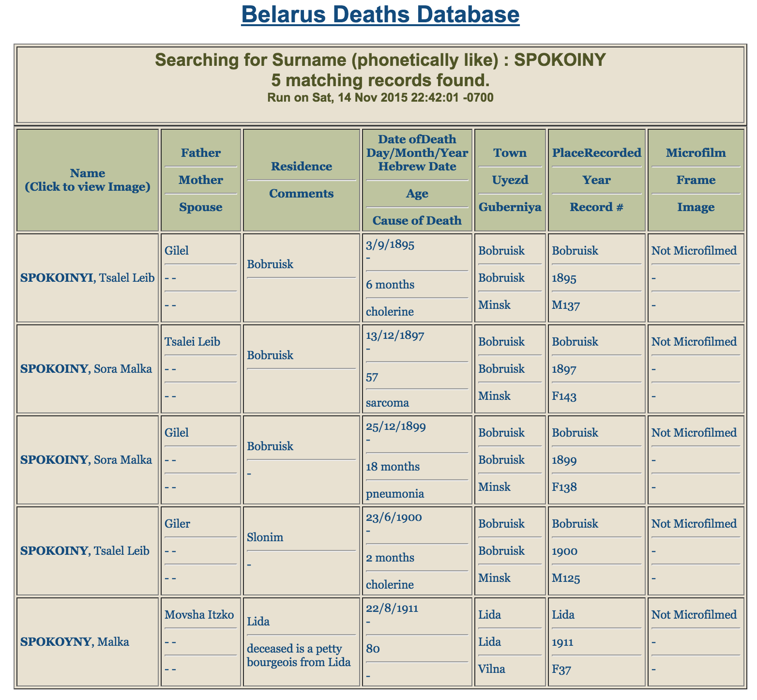This screenshot has width=757, height=700.
Task: Open the SPOKOYNY, Malka record image
Action: [x=75, y=642]
